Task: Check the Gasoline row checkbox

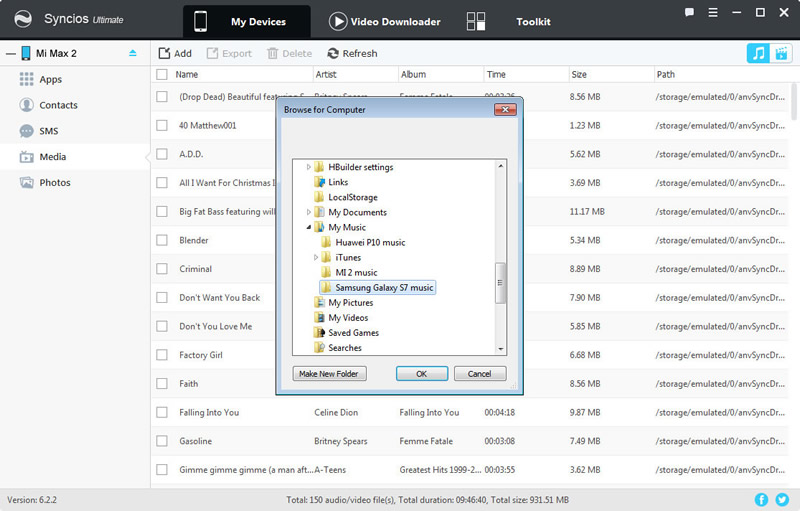Action: [162, 441]
